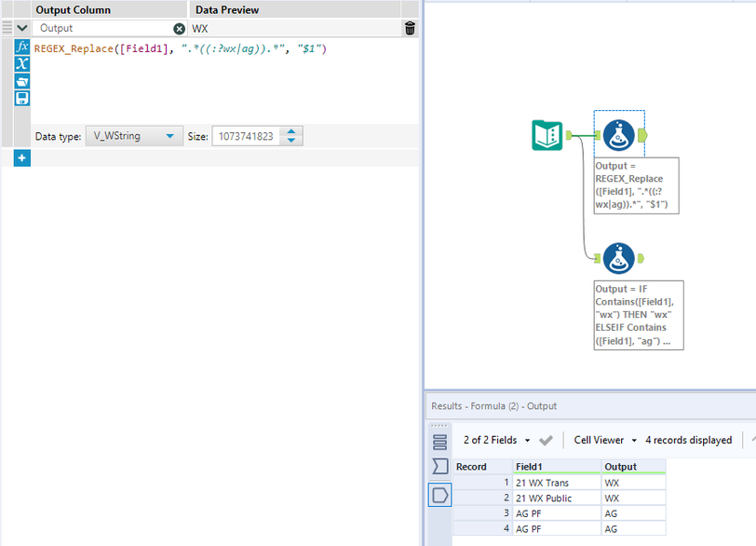This screenshot has width=756, height=546.
Task: Add a new expression with plus button
Action: [22, 158]
